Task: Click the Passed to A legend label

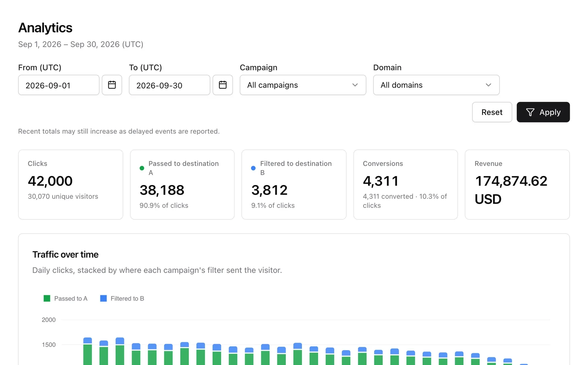Action: [71, 298]
